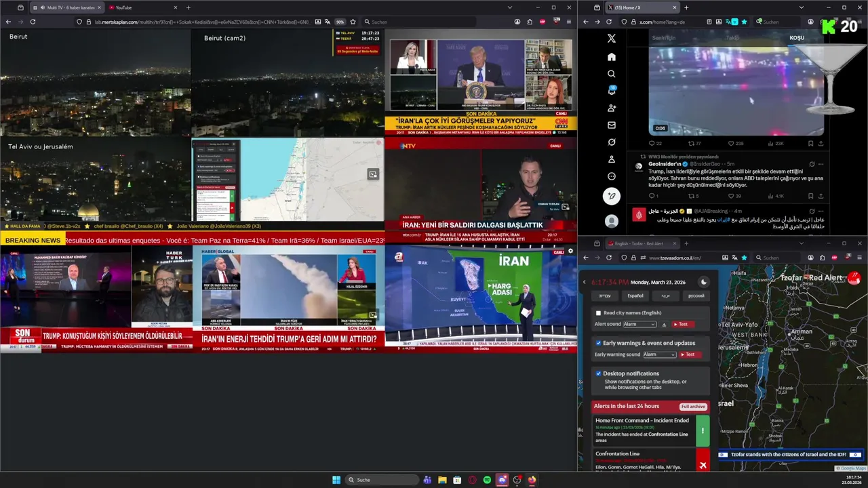
Task: Switch to Español language in Tzofar
Action: point(635,296)
